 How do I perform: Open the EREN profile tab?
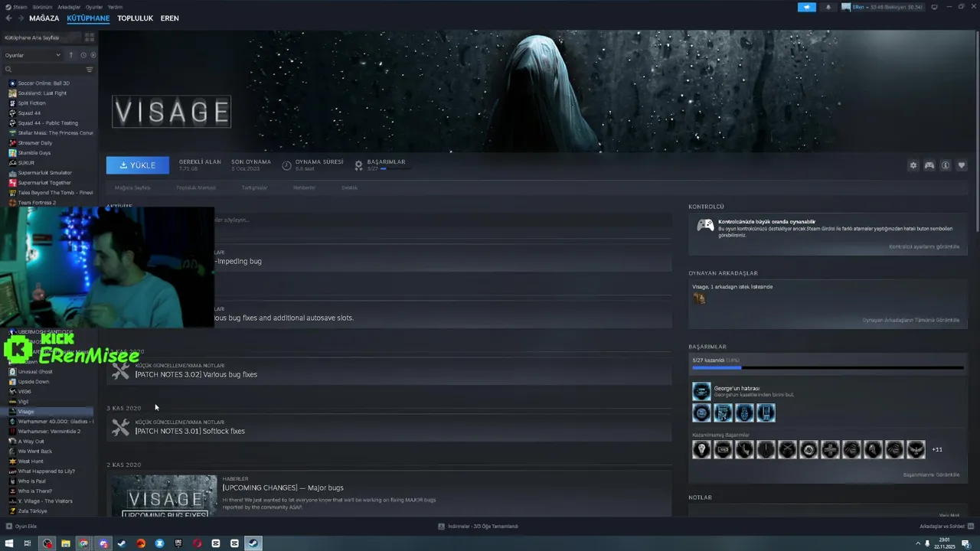coord(169,18)
